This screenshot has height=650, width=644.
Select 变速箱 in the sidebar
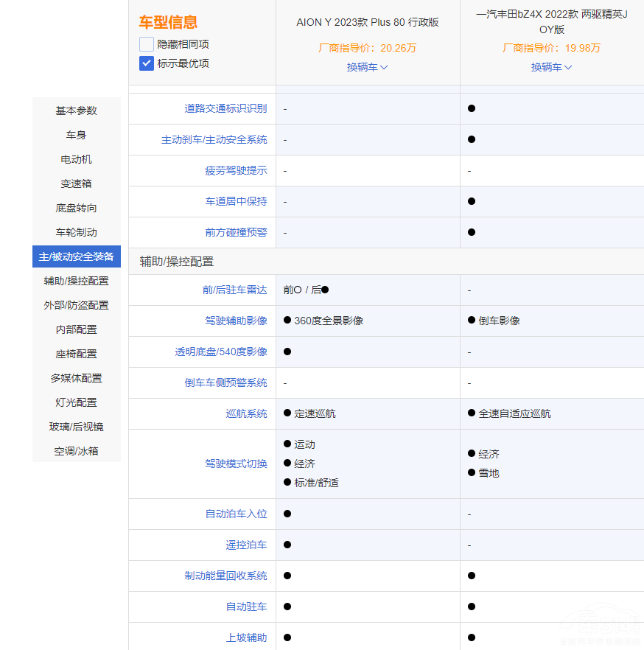pyautogui.click(x=76, y=184)
